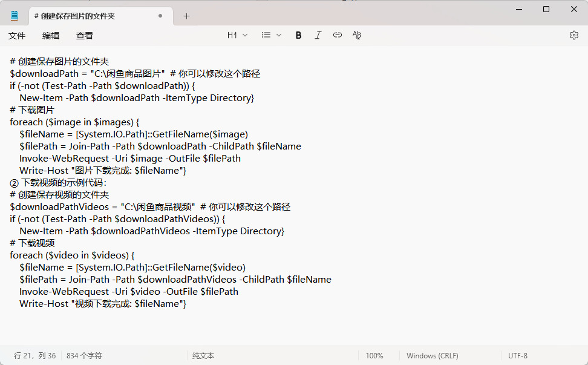588x365 pixels.
Task: Toggle bold formatting
Action: [x=298, y=35]
